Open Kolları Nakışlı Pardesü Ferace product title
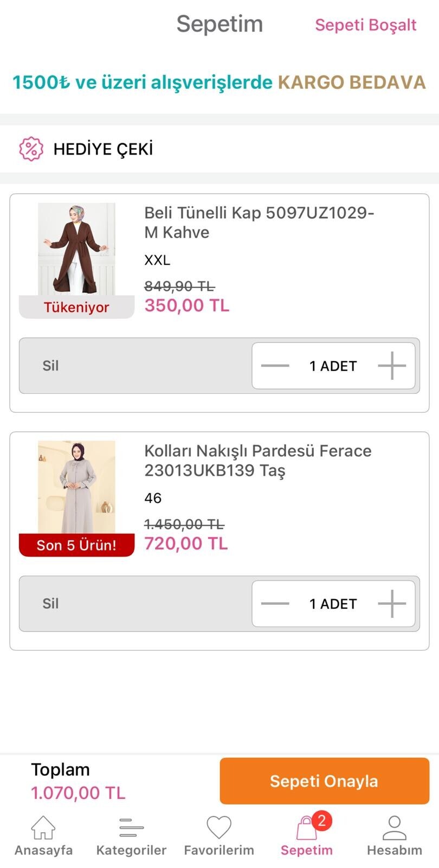This screenshot has width=439, height=868. [x=257, y=460]
